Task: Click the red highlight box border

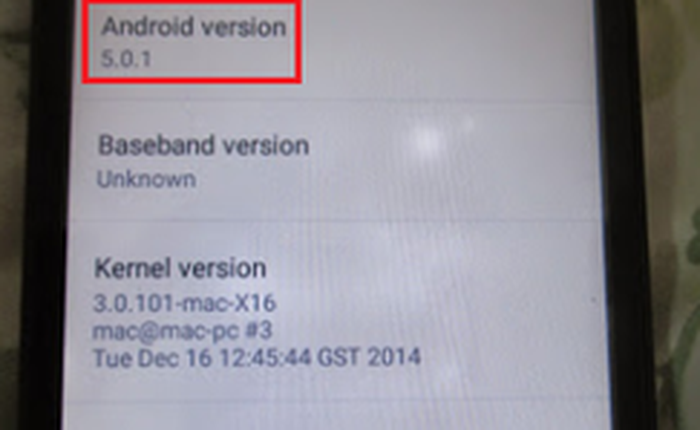Action: tap(192, 81)
